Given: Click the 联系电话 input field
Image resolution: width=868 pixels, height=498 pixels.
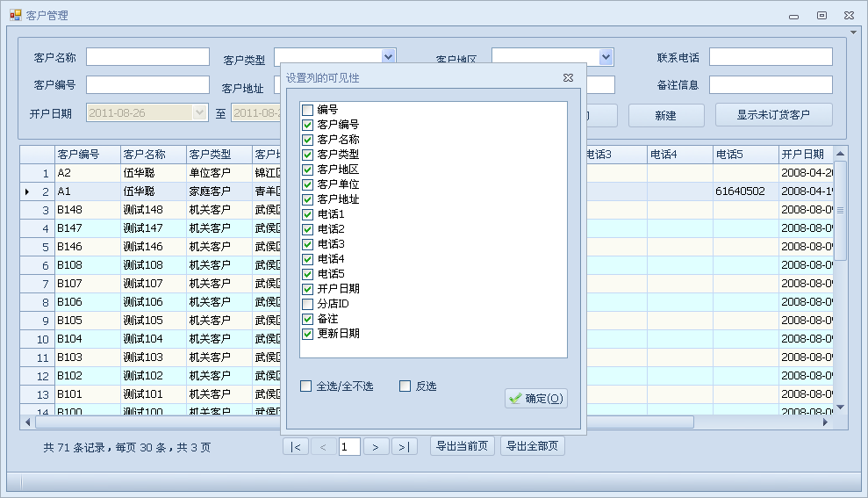Looking at the screenshot, I should 771,57.
